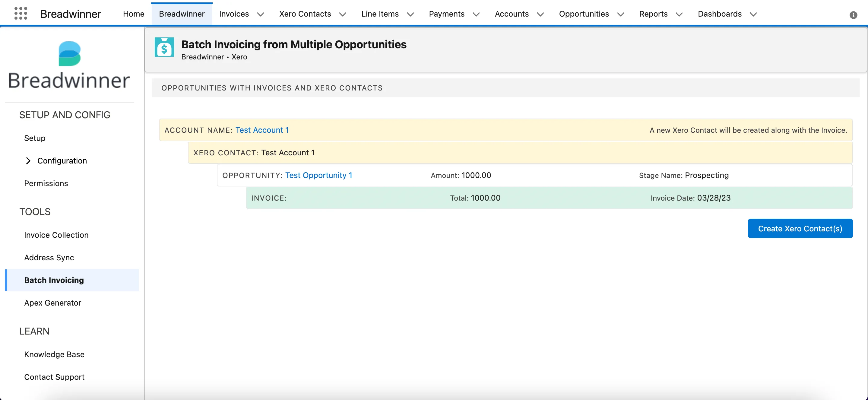Image resolution: width=868 pixels, height=400 pixels.
Task: Click the Batch Invoicing money bag icon
Action: click(x=164, y=47)
